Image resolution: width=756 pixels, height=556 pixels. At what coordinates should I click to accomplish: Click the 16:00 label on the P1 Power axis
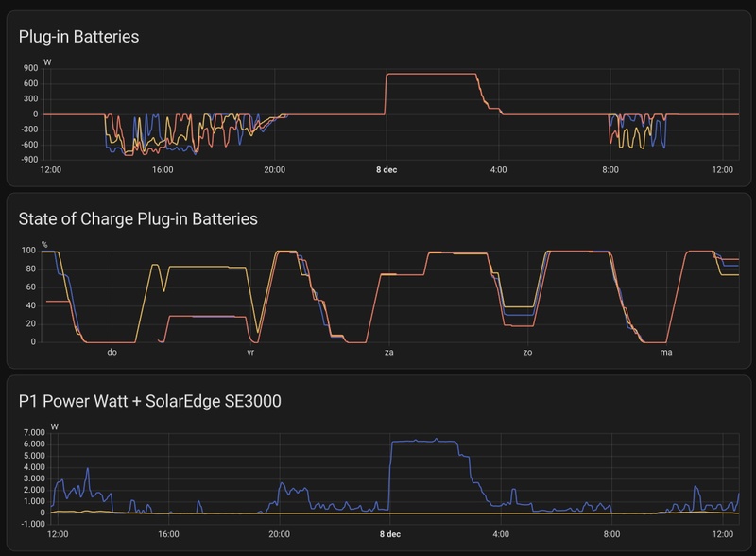(168, 534)
